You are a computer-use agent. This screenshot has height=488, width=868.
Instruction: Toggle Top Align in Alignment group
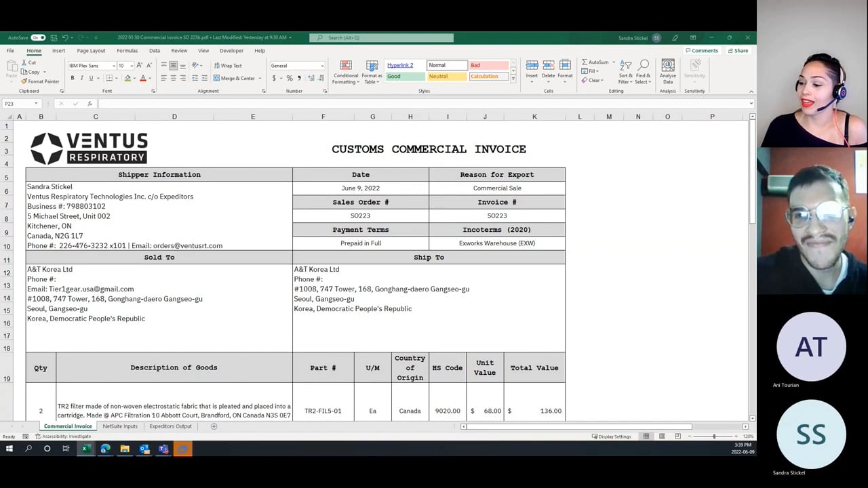[x=163, y=66]
